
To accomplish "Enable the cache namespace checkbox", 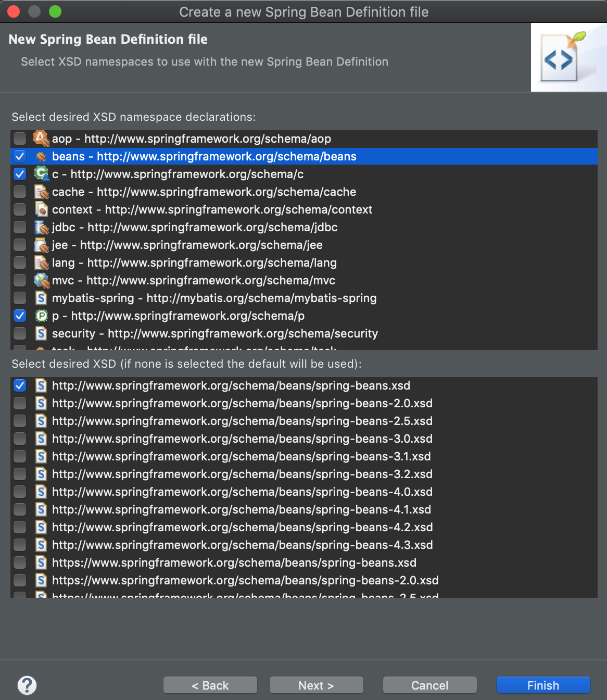I will (20, 192).
